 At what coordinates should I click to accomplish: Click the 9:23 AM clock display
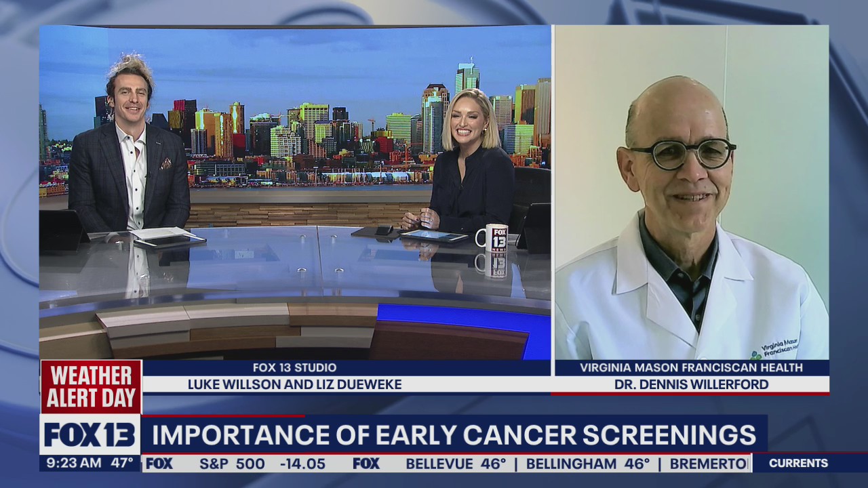71,464
